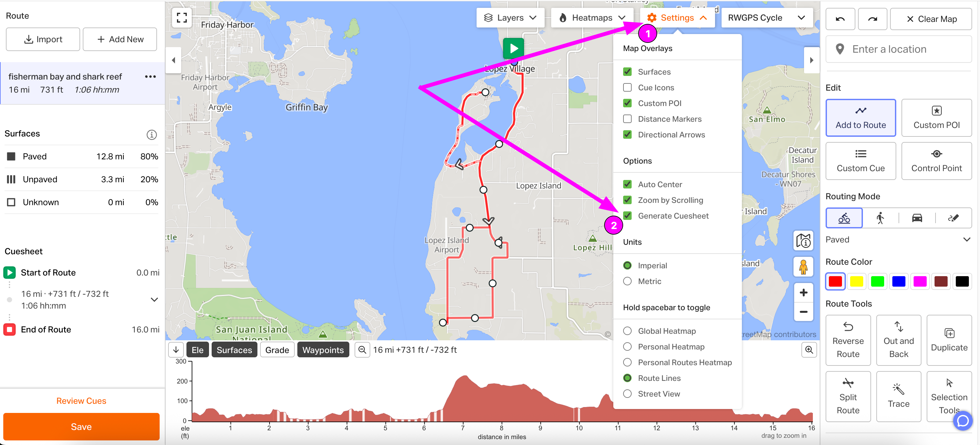The image size is (980, 445).
Task: Select Metric units radio button
Action: click(627, 281)
